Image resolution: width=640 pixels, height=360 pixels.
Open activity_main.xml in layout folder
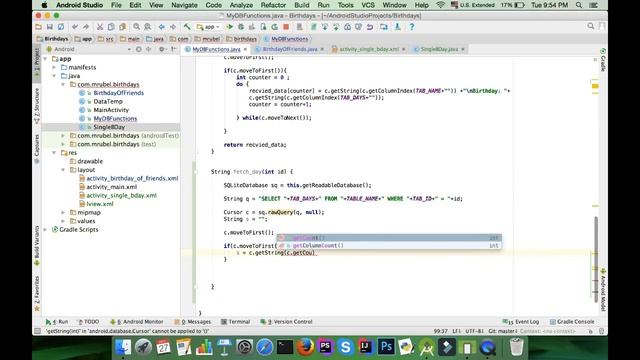point(111,187)
